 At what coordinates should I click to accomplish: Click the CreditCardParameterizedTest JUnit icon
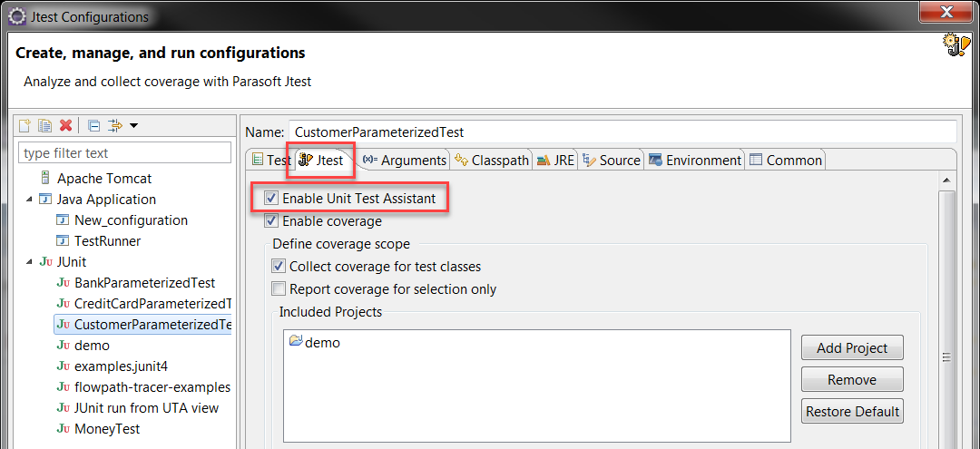(63, 304)
